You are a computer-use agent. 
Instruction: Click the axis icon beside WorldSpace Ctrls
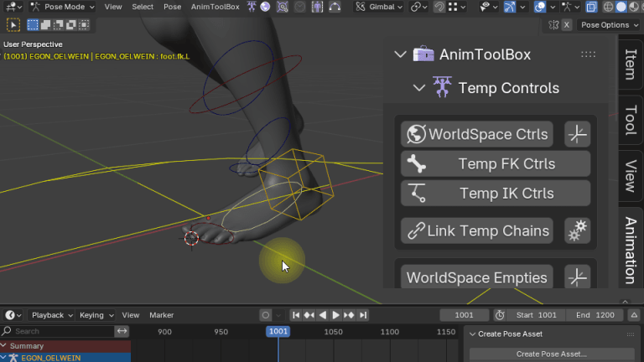[577, 134]
